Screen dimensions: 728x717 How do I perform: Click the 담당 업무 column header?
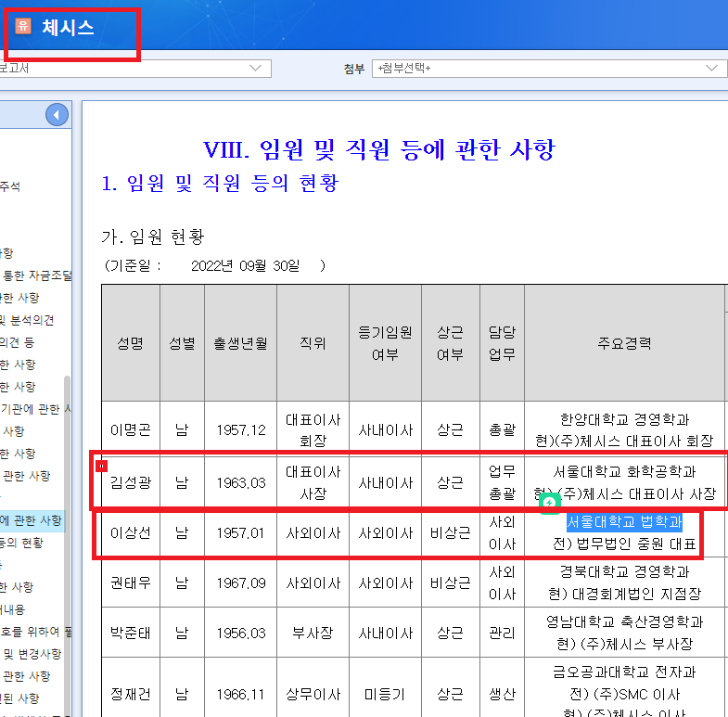tap(503, 342)
